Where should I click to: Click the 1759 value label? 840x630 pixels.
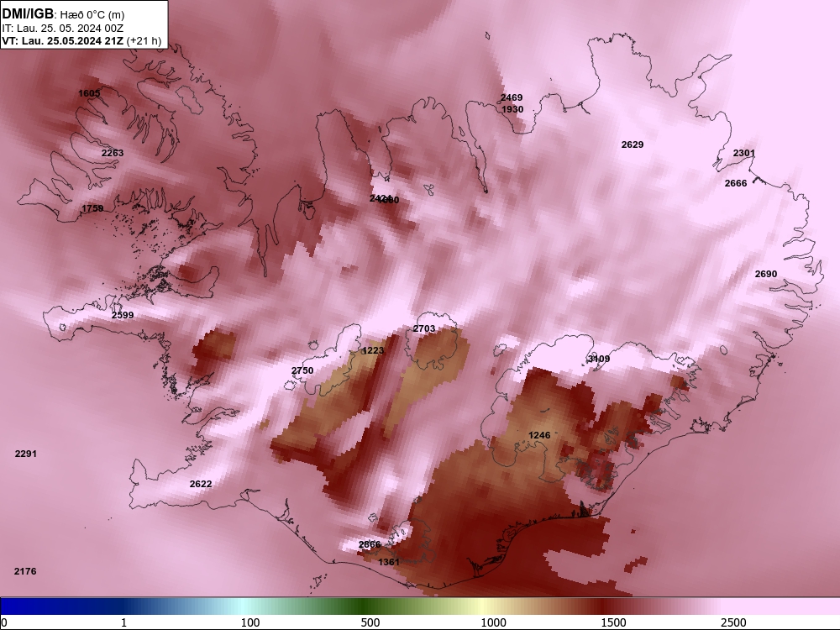(92, 208)
